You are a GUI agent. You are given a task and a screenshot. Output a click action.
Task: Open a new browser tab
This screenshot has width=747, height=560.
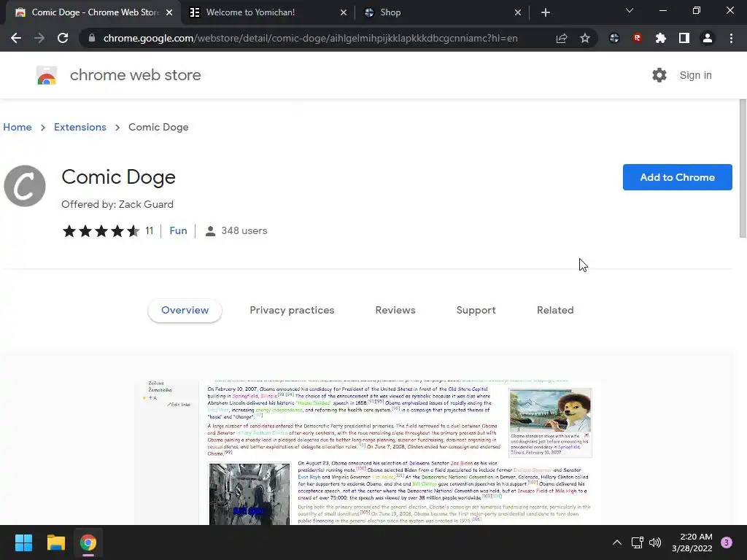[546, 12]
